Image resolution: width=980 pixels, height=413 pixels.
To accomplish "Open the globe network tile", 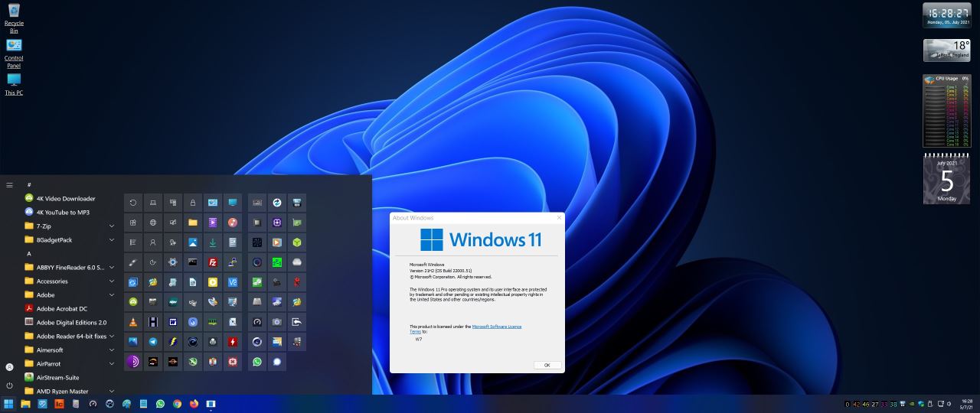I will tap(153, 223).
